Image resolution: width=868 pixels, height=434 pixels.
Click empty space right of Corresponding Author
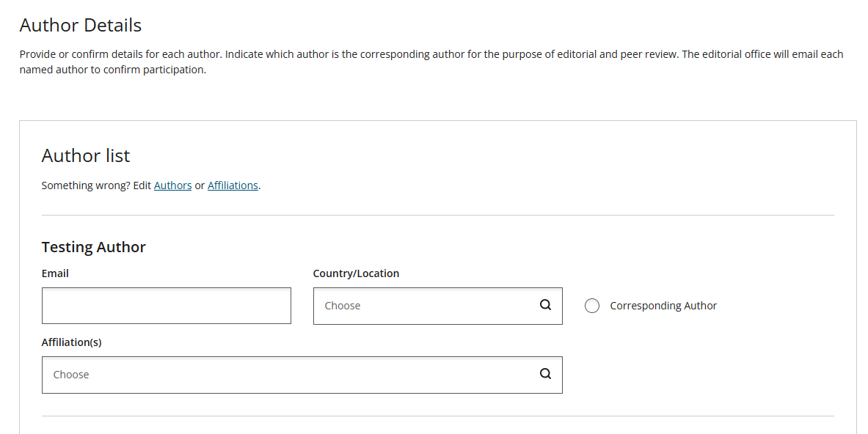click(775, 306)
